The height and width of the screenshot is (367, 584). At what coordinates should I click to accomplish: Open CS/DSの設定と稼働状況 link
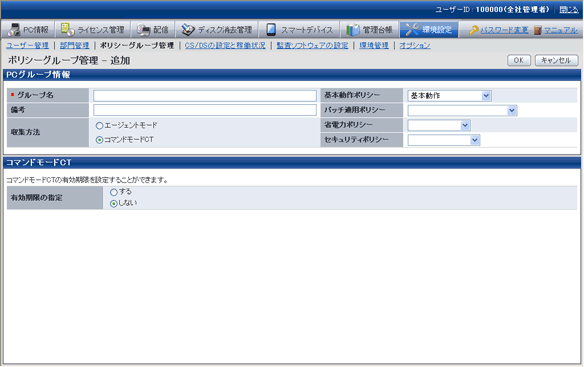(x=225, y=45)
